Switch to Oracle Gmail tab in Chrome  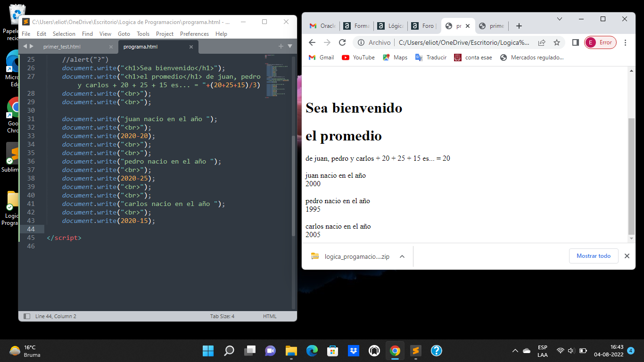(322, 26)
